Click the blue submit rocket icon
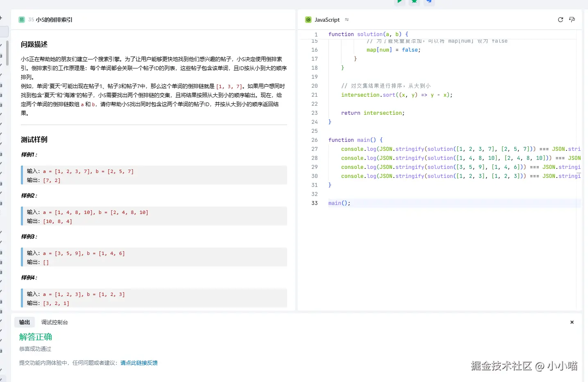The width and height of the screenshot is (588, 382). (x=429, y=2)
